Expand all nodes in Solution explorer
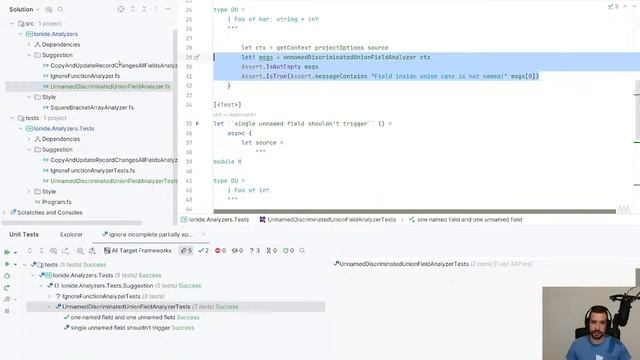Viewport: 640px width, 360px height. [x=133, y=9]
